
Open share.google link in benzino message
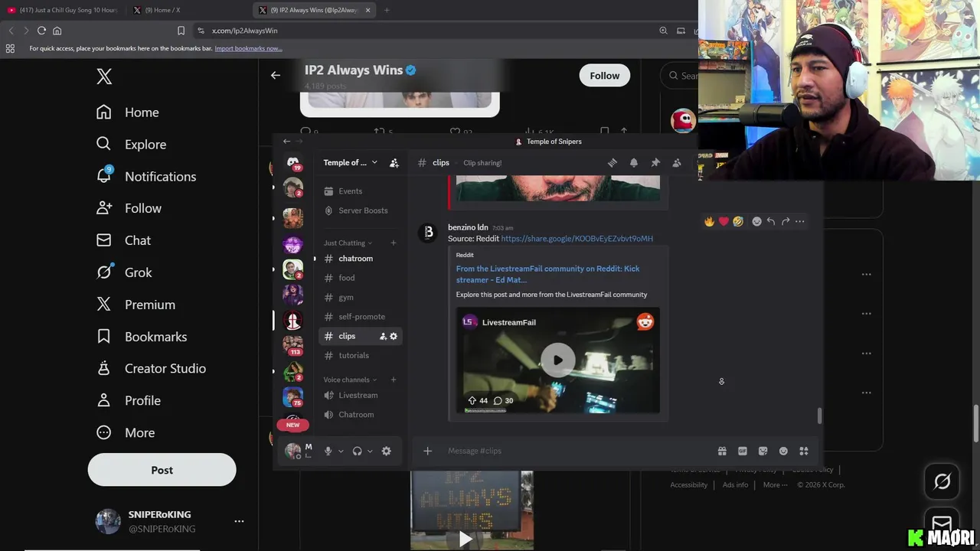[577, 239]
